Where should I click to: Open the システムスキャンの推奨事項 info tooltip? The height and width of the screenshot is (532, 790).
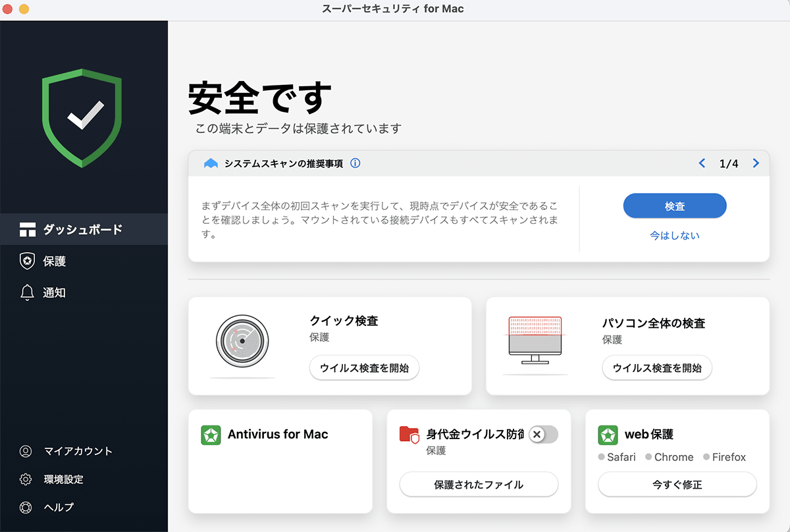tap(355, 163)
